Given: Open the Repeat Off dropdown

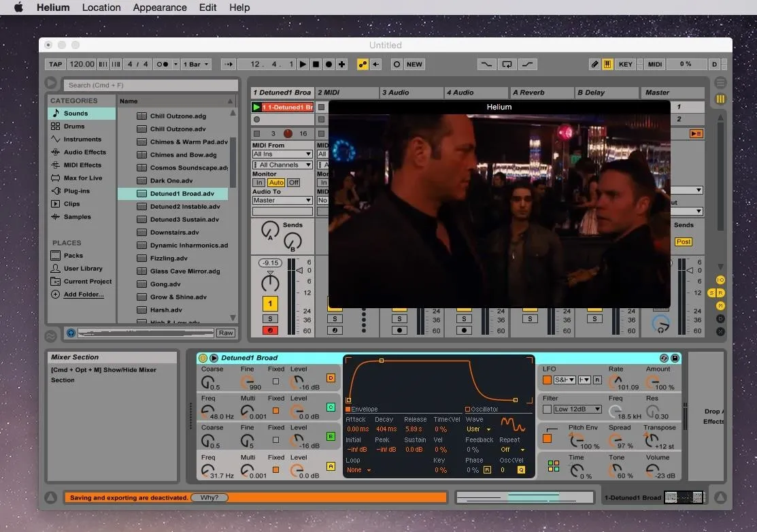Looking at the screenshot, I should click(x=512, y=450).
